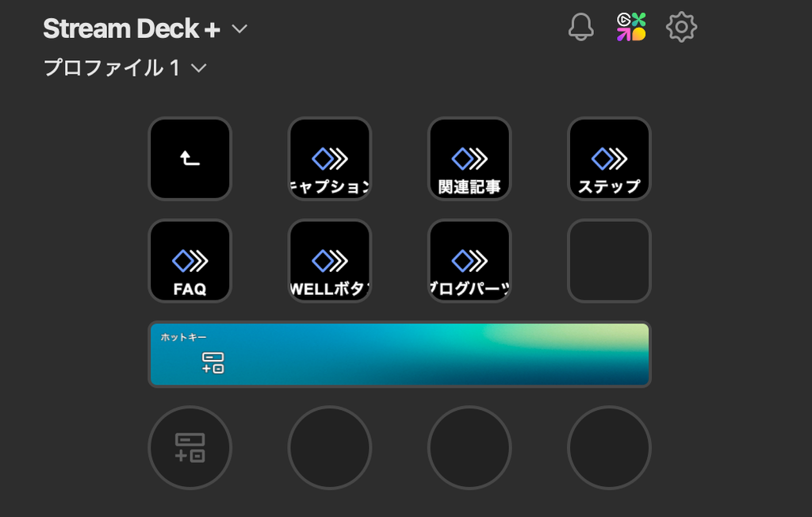Viewport: 812px width, 517px height.
Task: Open the notifications bell
Action: (581, 26)
